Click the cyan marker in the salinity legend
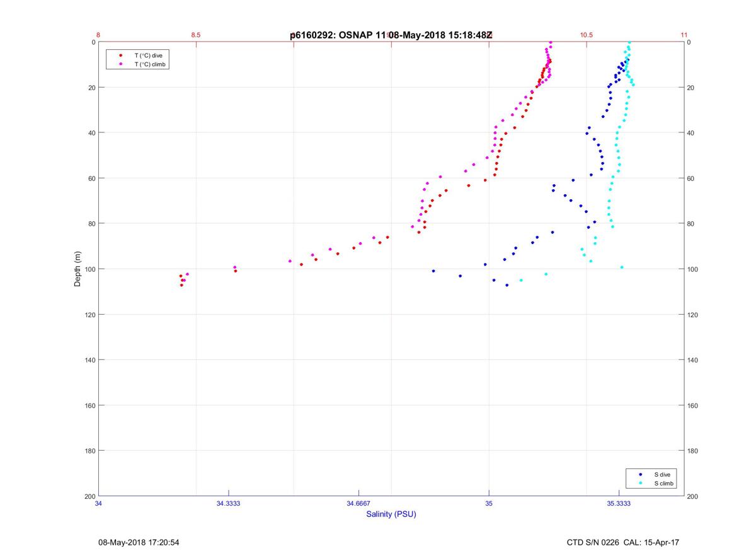The width and height of the screenshot is (756, 558). (641, 484)
